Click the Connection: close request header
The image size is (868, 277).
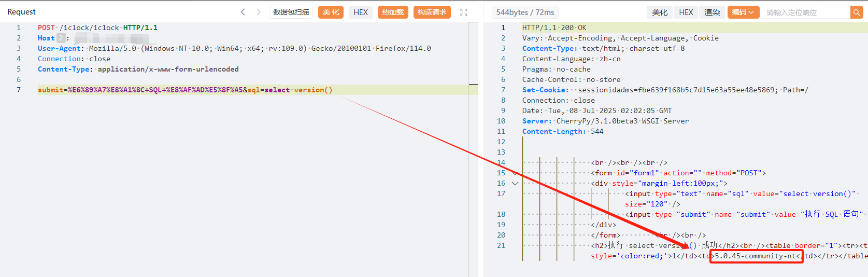[74, 59]
